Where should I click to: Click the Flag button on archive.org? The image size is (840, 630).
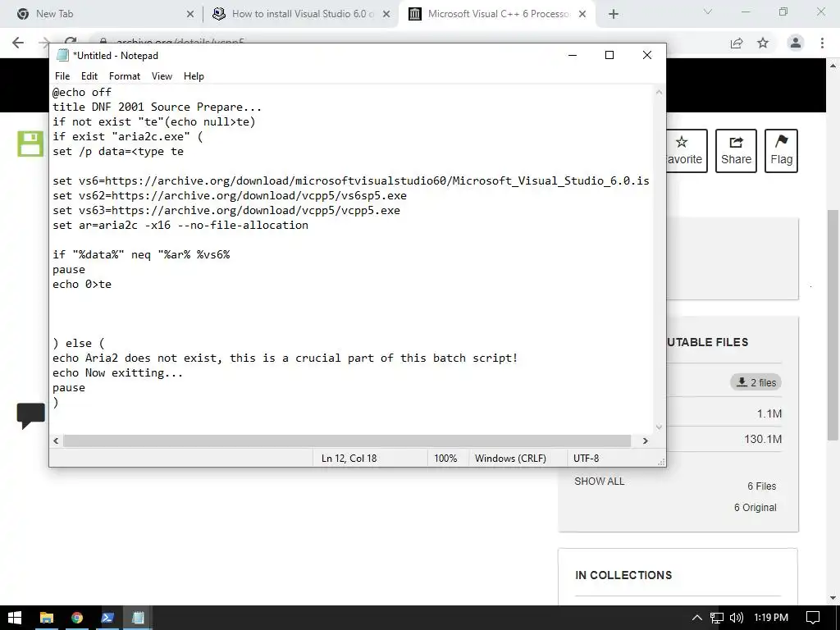781,151
